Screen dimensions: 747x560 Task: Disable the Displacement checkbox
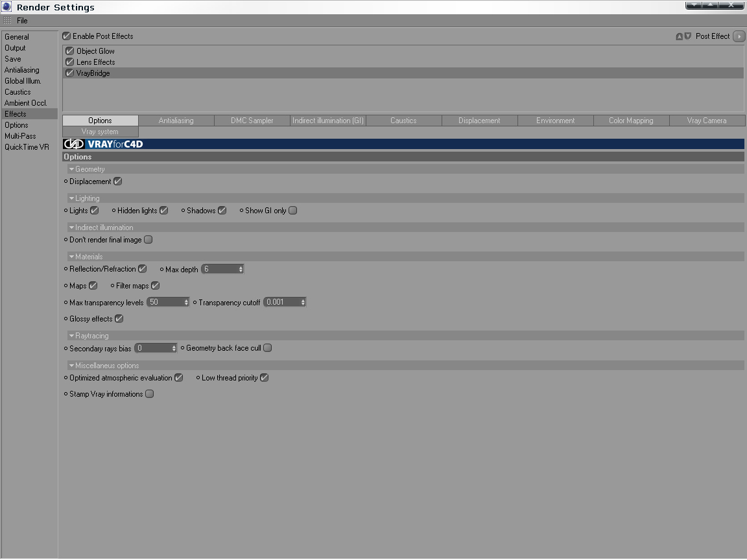(117, 181)
